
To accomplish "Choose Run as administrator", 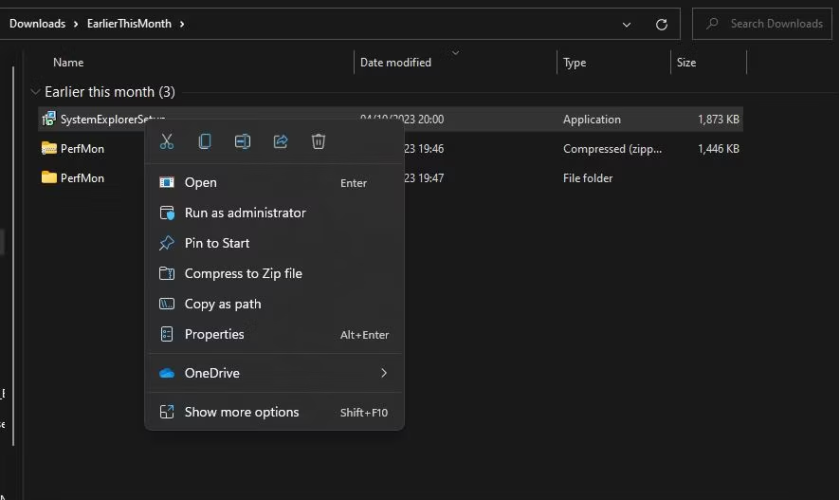I will click(245, 213).
